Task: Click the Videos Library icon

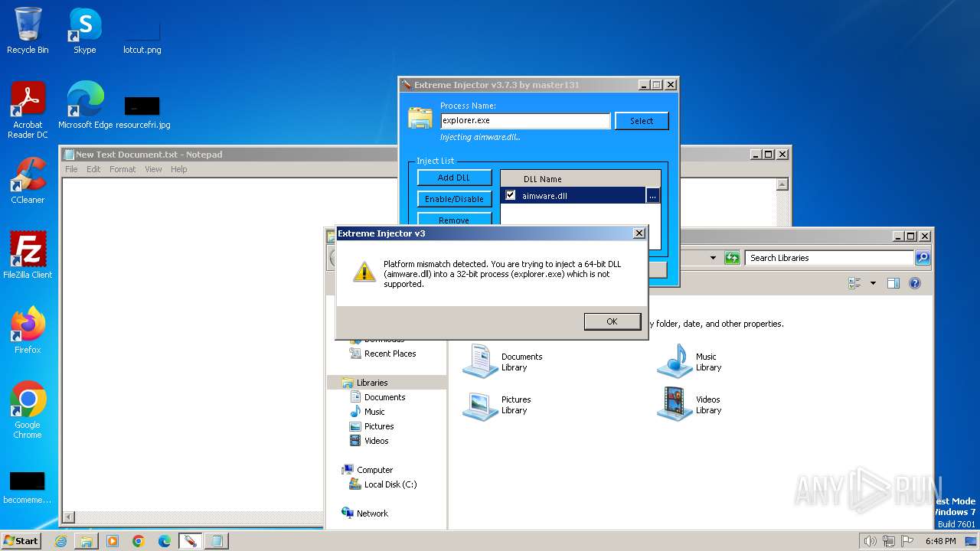Action: pos(675,404)
